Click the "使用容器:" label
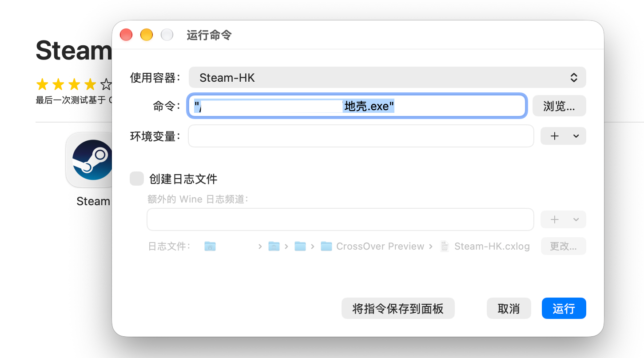This screenshot has height=358, width=644. click(x=155, y=78)
